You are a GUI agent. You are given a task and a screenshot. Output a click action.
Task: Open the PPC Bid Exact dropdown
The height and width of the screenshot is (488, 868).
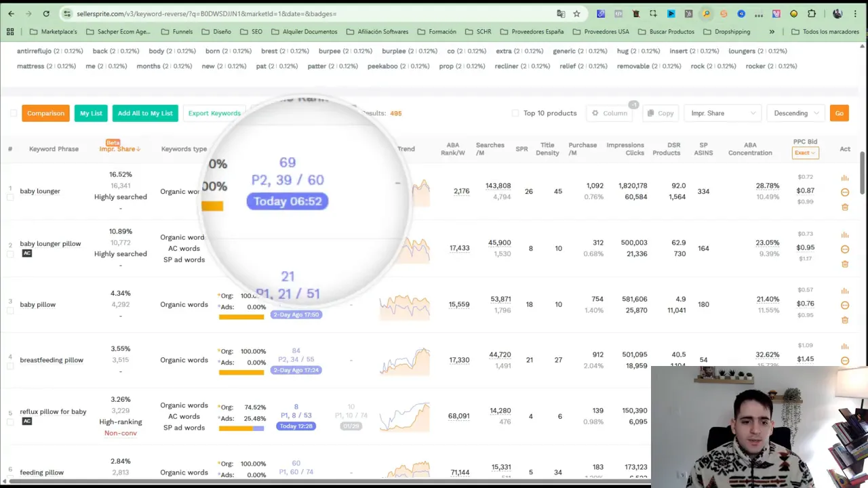coord(805,153)
